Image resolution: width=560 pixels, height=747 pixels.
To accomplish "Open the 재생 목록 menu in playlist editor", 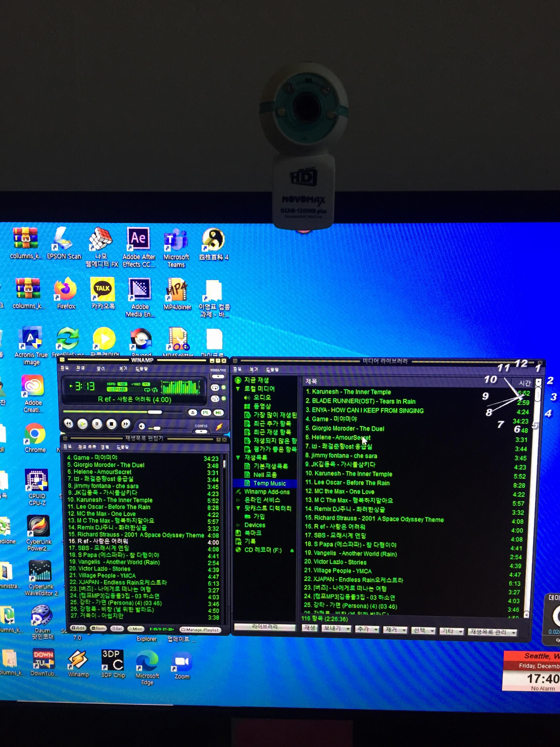I will [x=87, y=447].
